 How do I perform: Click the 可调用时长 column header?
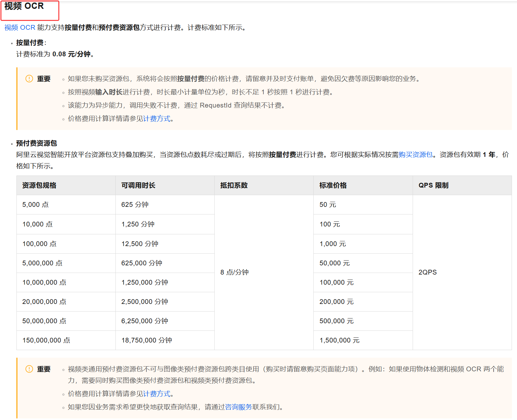point(165,185)
